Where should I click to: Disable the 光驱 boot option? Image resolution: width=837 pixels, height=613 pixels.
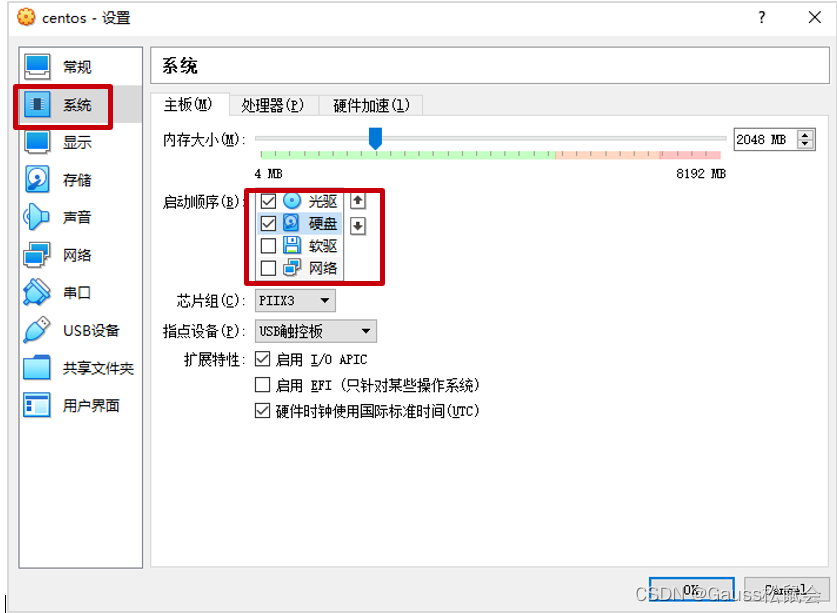267,200
